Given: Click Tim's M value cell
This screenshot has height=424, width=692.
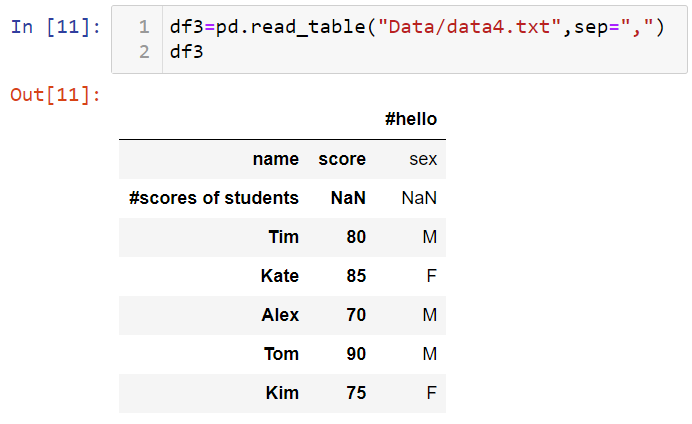Looking at the screenshot, I should [429, 237].
